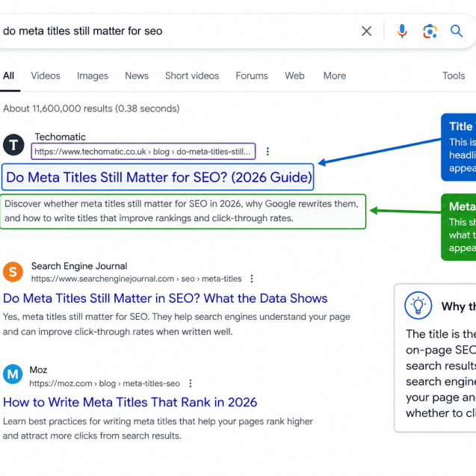Switch to the Images tab
Viewport: 476px width, 476px height.
(93, 75)
